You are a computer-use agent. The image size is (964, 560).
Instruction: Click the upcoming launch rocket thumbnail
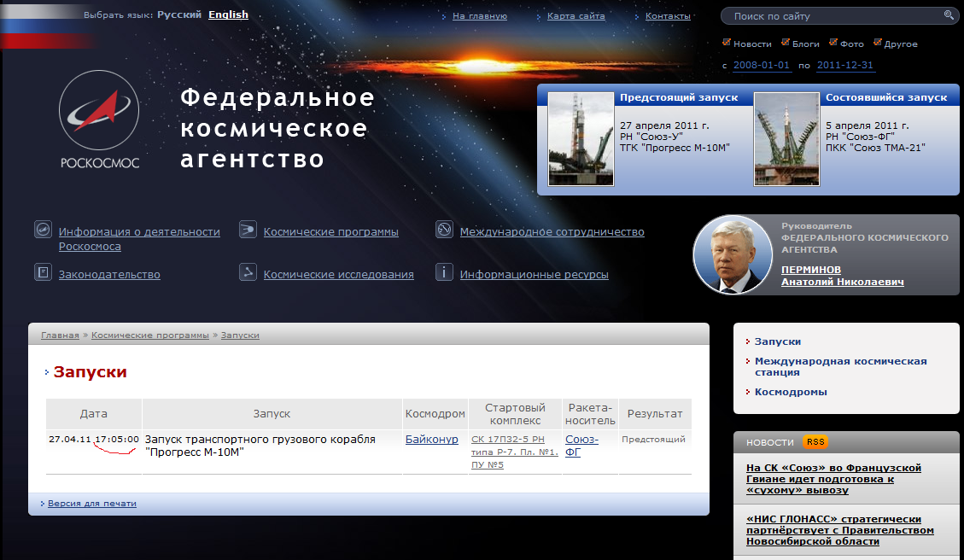[x=581, y=139]
